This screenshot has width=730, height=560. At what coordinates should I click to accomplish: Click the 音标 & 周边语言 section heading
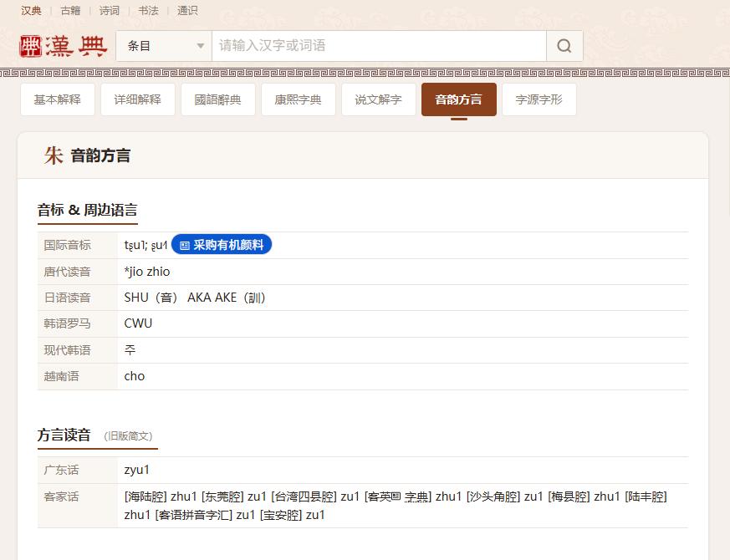(88, 210)
